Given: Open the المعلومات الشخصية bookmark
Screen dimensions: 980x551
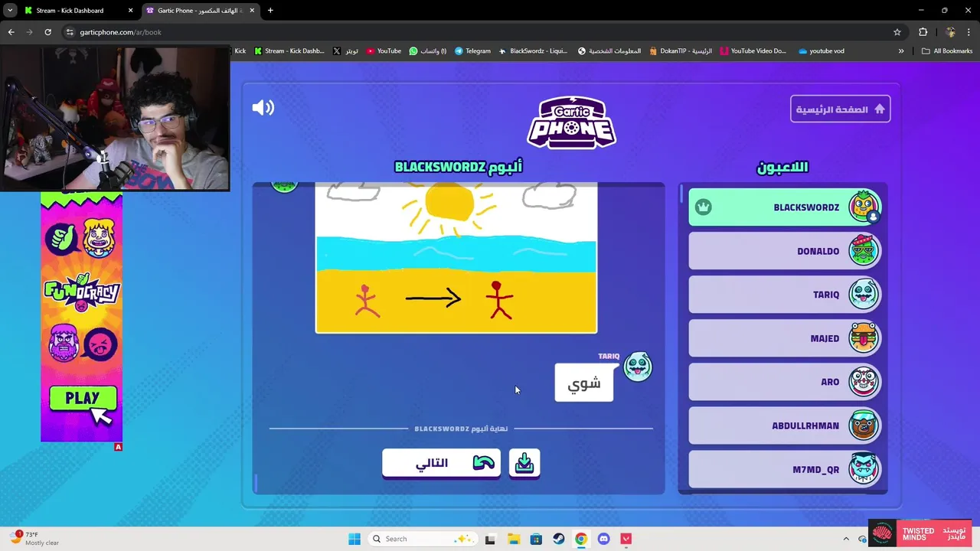Looking at the screenshot, I should coord(609,51).
